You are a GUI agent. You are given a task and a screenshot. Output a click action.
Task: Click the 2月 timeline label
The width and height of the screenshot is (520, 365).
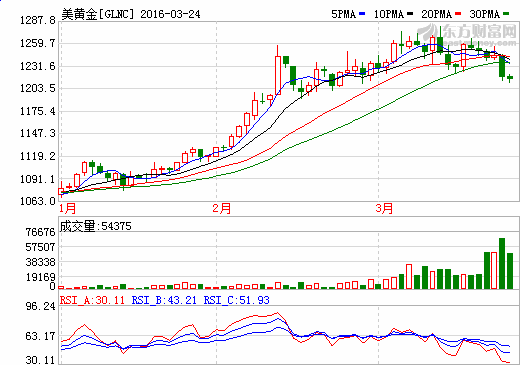(x=222, y=208)
